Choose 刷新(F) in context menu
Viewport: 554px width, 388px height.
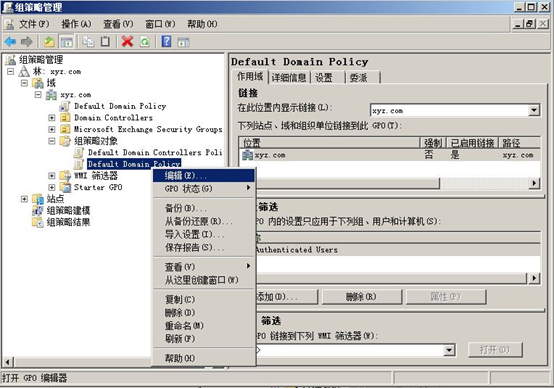pos(204,339)
